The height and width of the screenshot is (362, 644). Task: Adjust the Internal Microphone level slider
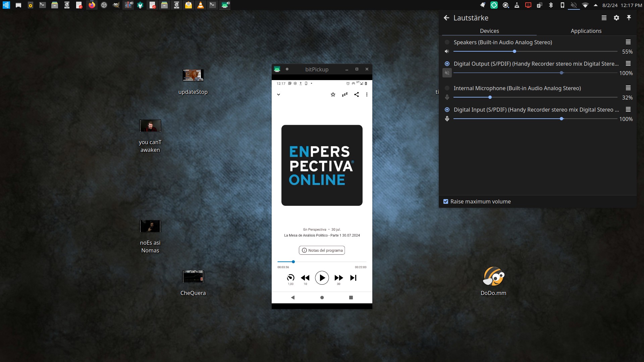[x=535, y=97]
